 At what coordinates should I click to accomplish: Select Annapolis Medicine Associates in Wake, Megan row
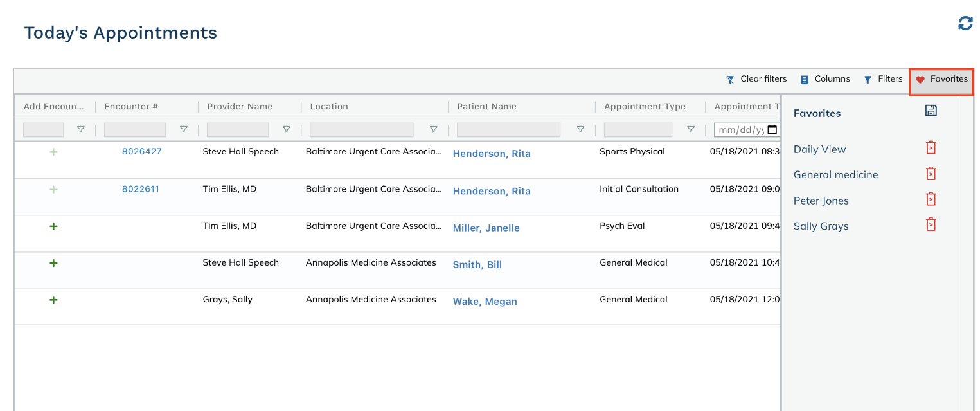point(371,299)
